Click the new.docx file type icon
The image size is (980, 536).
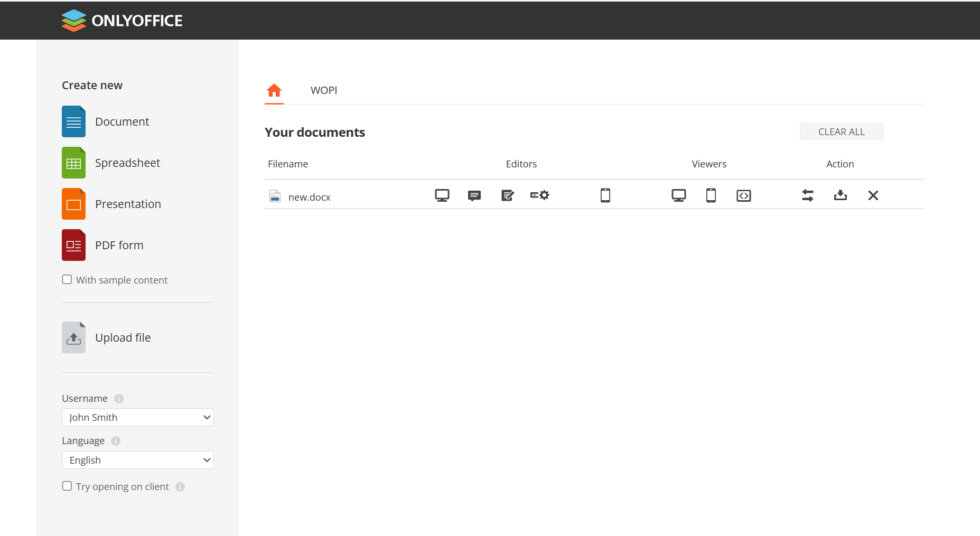(x=275, y=196)
